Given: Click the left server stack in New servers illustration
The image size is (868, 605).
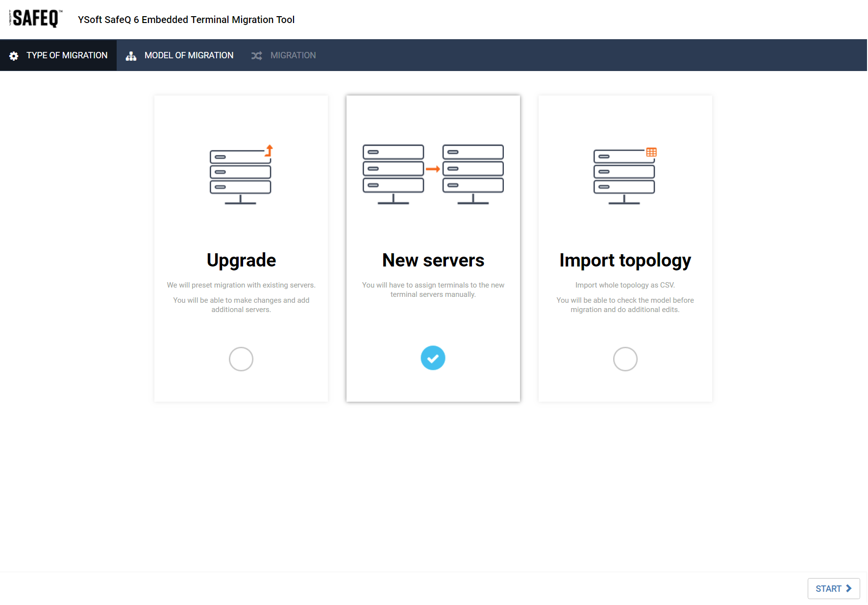Looking at the screenshot, I should [393, 174].
